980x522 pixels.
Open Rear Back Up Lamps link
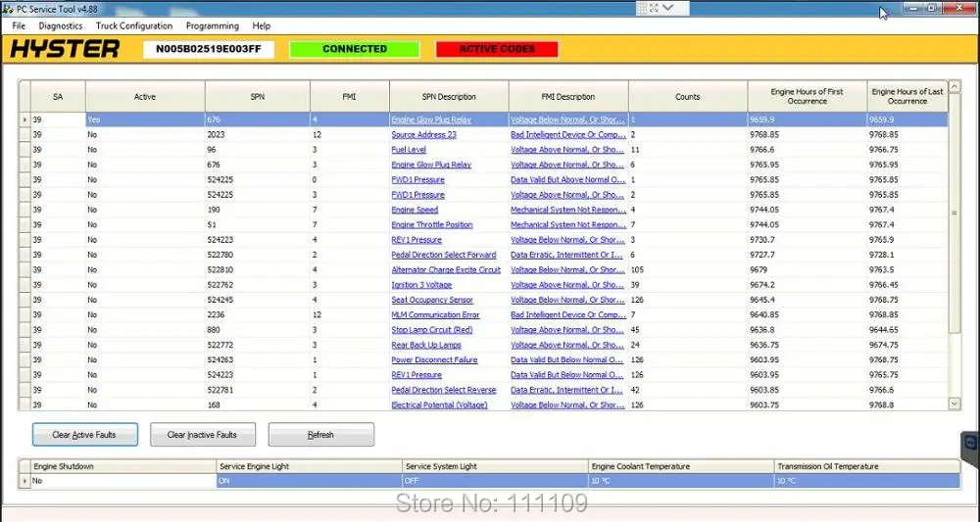[x=426, y=345]
